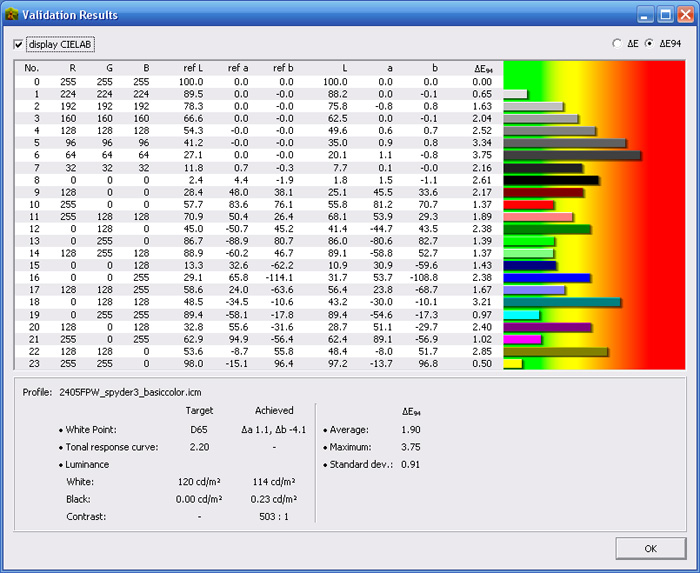Image resolution: width=700 pixels, height=573 pixels.
Task: Close the Validation Results window
Action: click(685, 15)
